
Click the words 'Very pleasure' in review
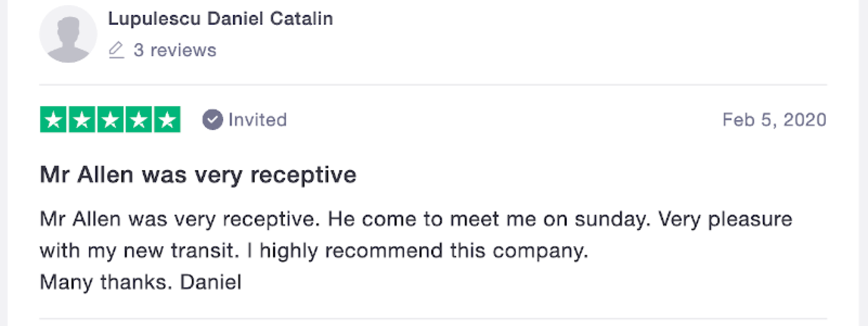[x=726, y=220]
